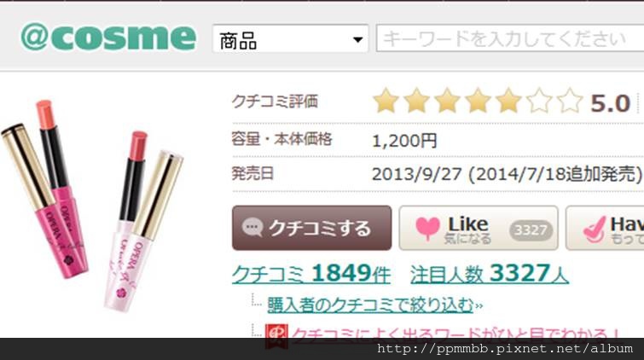Image resolution: width=644 pixels, height=360 pixels.
Task: Click the pink heart Like icon
Action: [x=427, y=228]
